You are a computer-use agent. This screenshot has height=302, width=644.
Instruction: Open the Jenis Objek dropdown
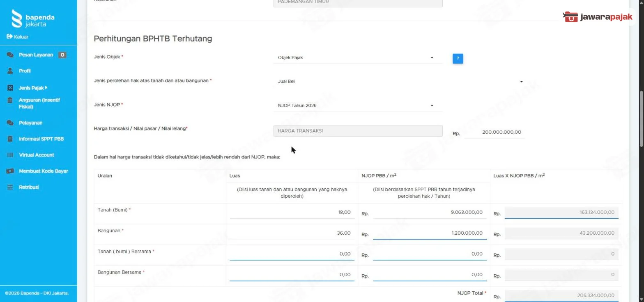pos(358,58)
